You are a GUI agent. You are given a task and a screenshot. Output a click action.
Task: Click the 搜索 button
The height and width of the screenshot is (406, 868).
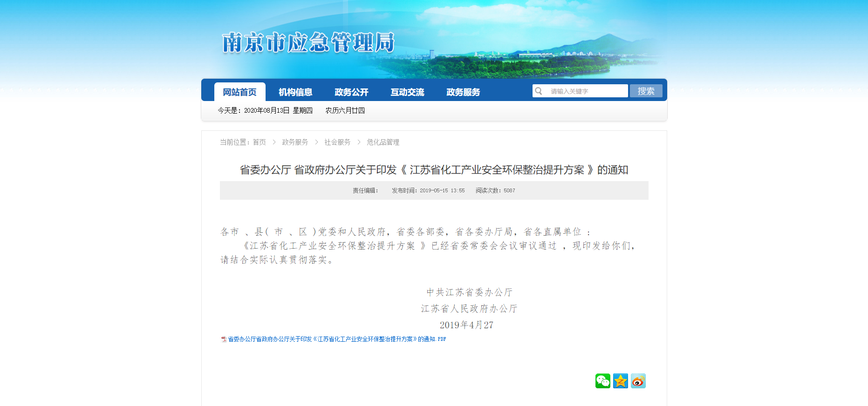(x=646, y=91)
